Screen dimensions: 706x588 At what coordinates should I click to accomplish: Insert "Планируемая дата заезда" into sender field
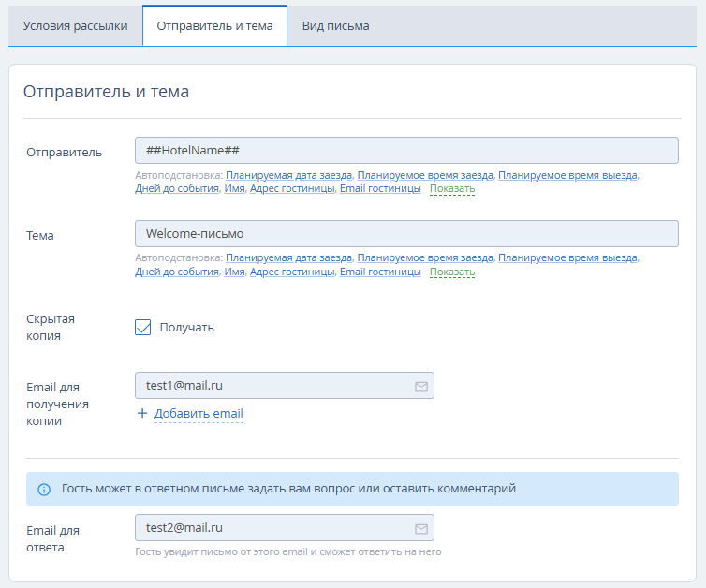[x=288, y=175]
